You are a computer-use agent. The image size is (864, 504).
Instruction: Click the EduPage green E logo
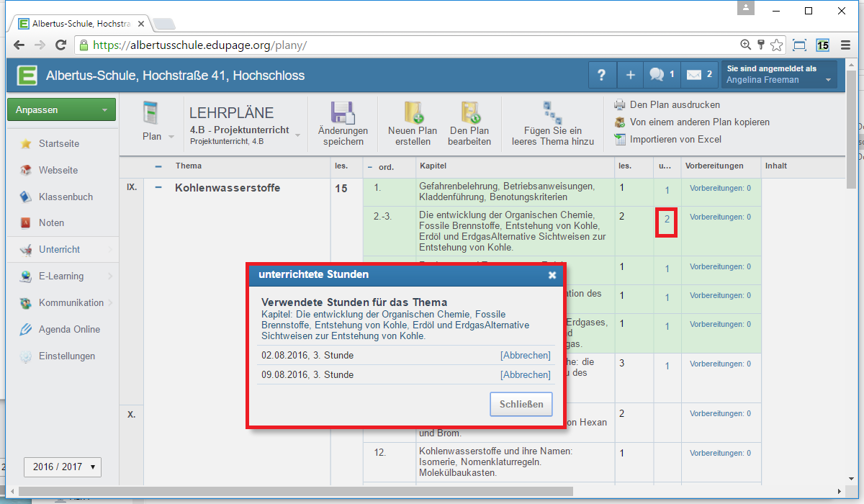tap(27, 76)
